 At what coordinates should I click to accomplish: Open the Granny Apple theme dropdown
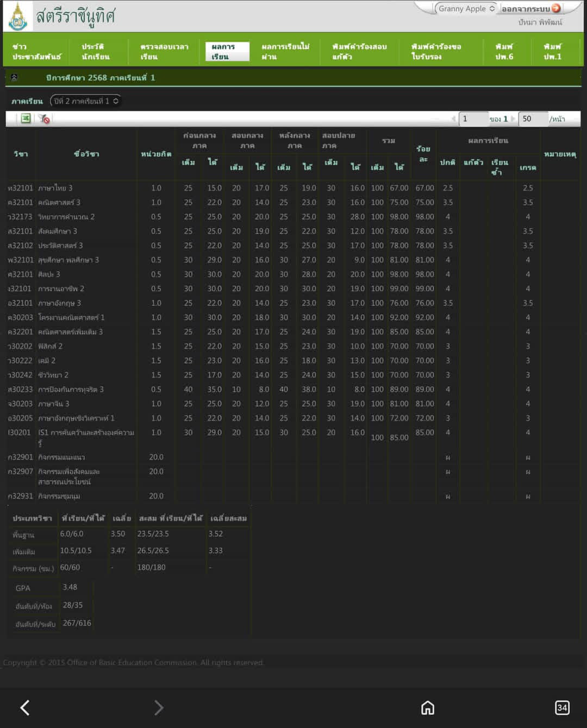[466, 9]
